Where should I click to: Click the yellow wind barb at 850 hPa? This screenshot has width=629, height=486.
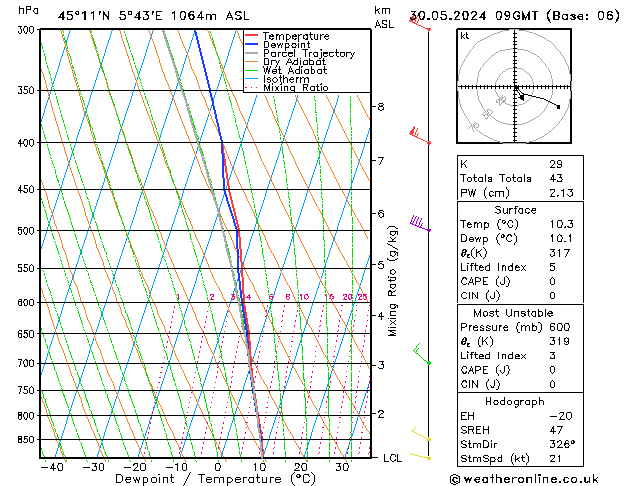pyautogui.click(x=421, y=434)
